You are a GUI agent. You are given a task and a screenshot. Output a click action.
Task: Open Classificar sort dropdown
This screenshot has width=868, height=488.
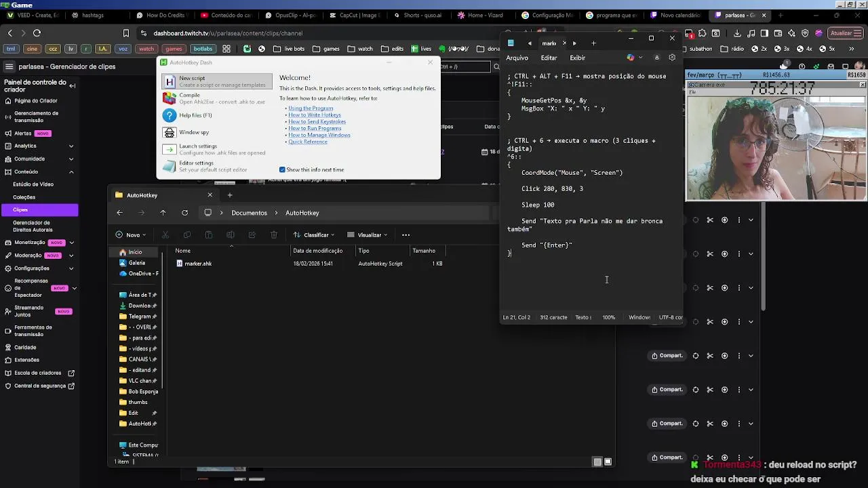[x=314, y=235]
